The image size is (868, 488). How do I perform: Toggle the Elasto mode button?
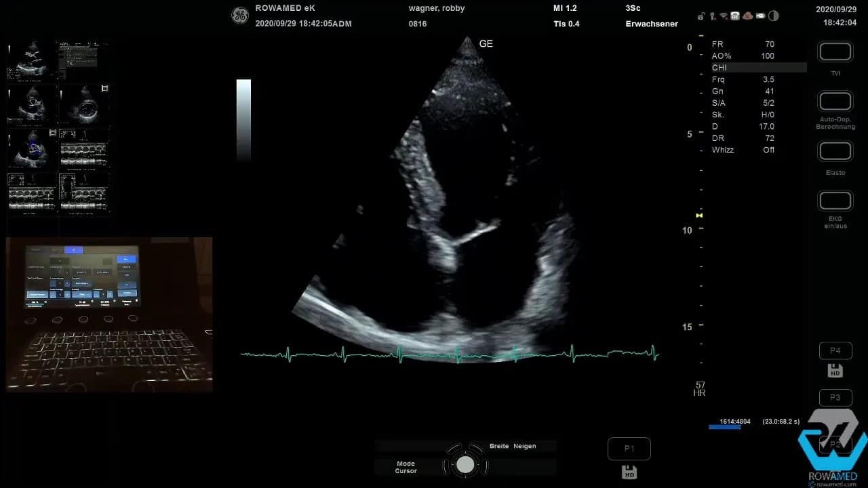(835, 151)
